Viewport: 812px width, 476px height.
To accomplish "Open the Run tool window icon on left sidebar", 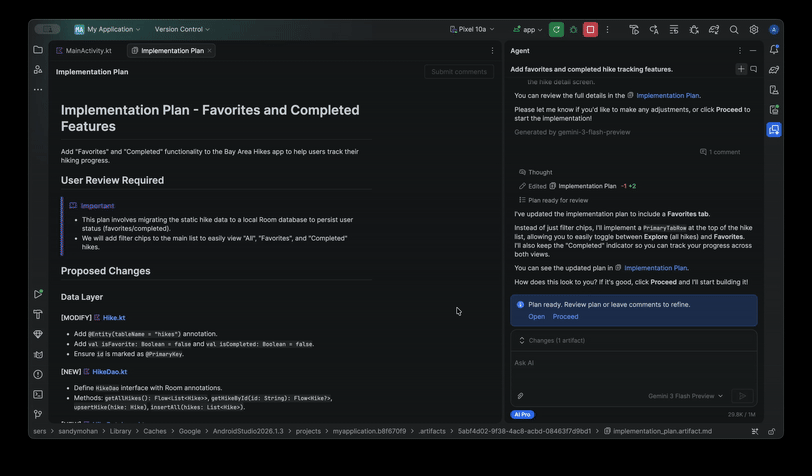I will tap(38, 294).
